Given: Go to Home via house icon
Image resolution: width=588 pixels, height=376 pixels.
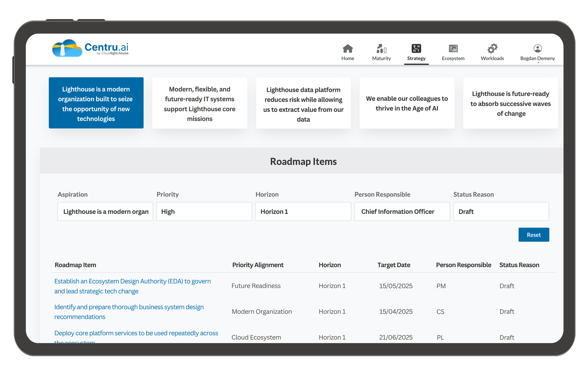Looking at the screenshot, I should [348, 48].
